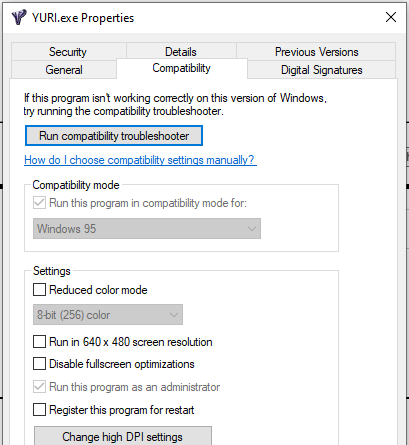The width and height of the screenshot is (409, 445).
Task: Switch to the General tab
Action: point(64,70)
